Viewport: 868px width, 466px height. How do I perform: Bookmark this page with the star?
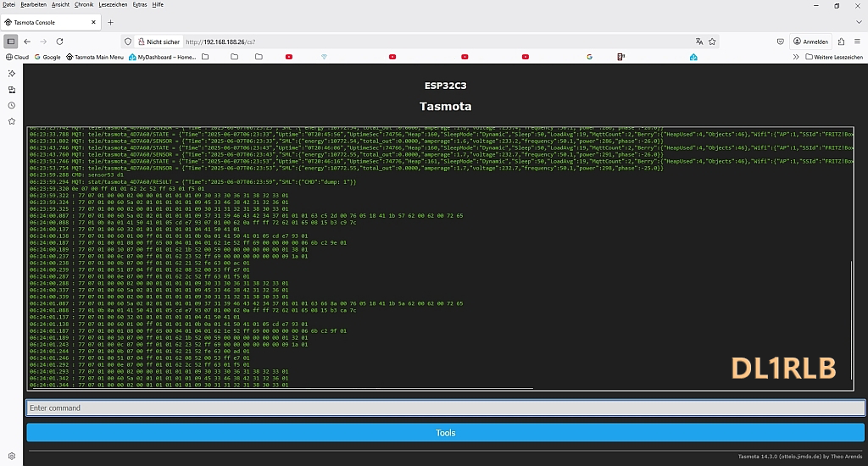coord(712,42)
